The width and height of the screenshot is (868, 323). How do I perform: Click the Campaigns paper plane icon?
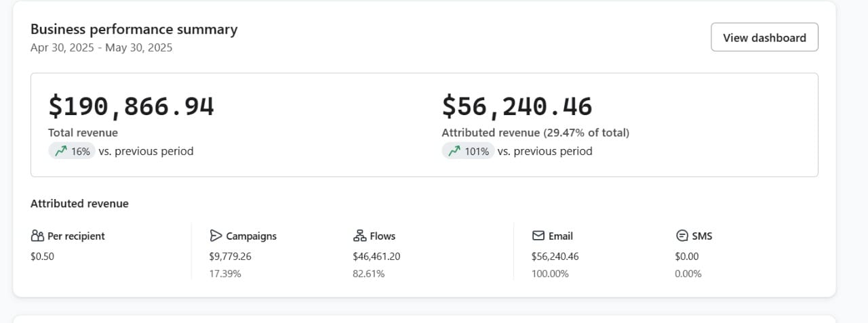pos(216,236)
